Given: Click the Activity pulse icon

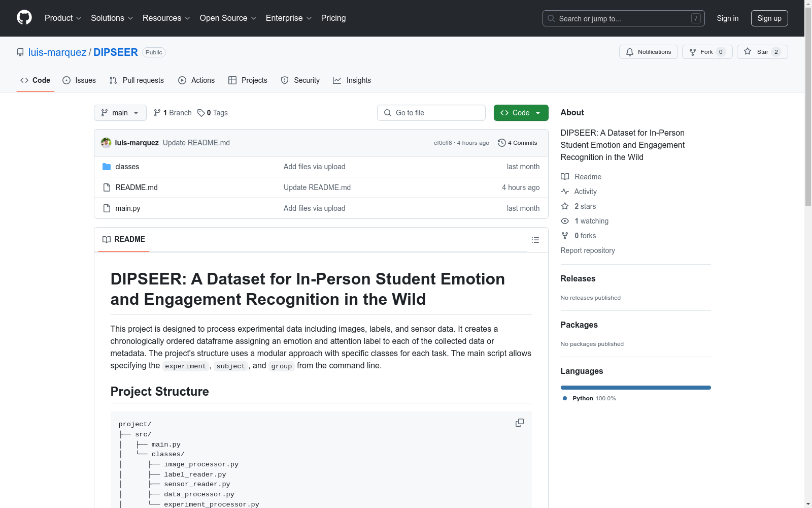Looking at the screenshot, I should (565, 192).
